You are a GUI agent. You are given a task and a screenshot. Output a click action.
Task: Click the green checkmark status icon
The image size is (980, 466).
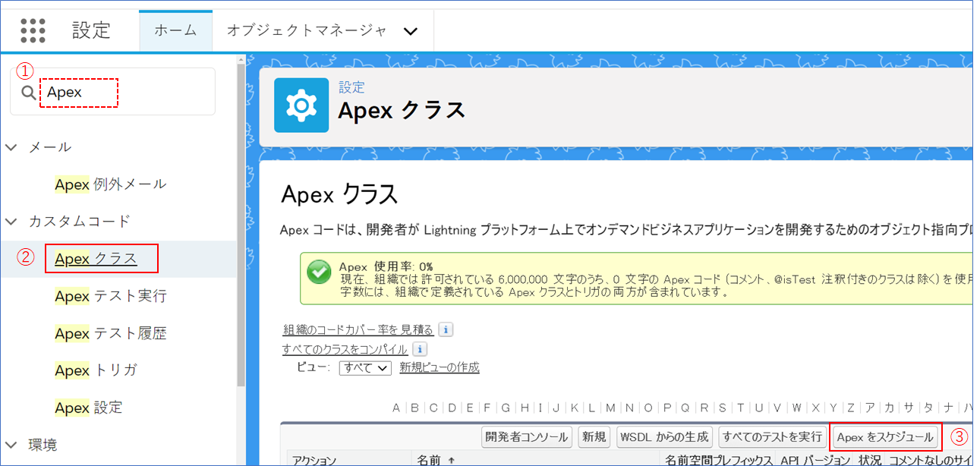(x=318, y=272)
